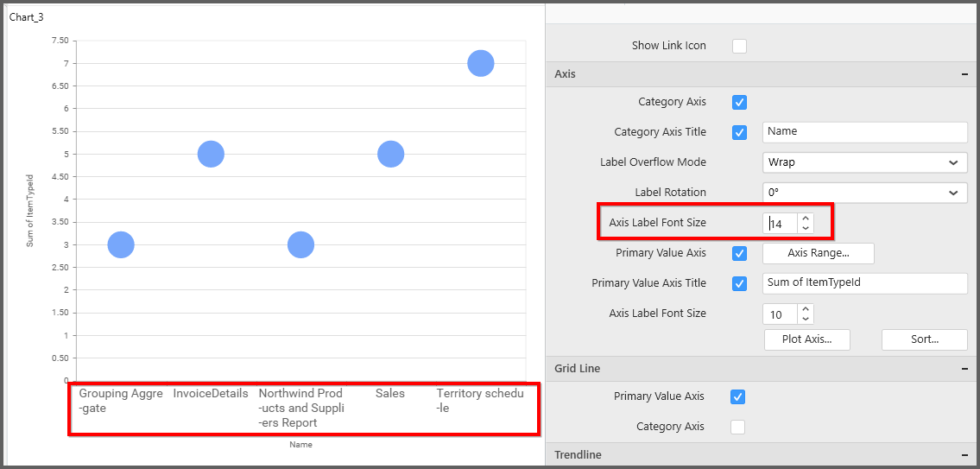Decrease the category Axis Label Font Size from 14

pos(806,228)
